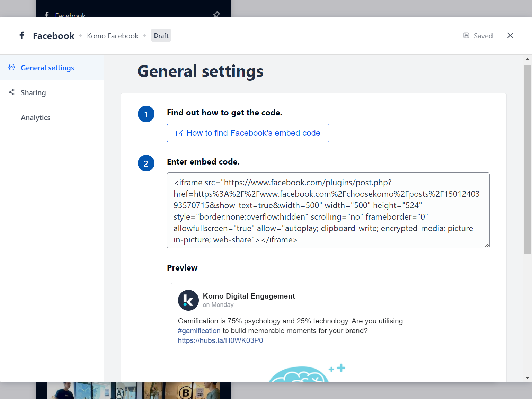Open the hubs.la link in preview
532x399 pixels.
(220, 340)
